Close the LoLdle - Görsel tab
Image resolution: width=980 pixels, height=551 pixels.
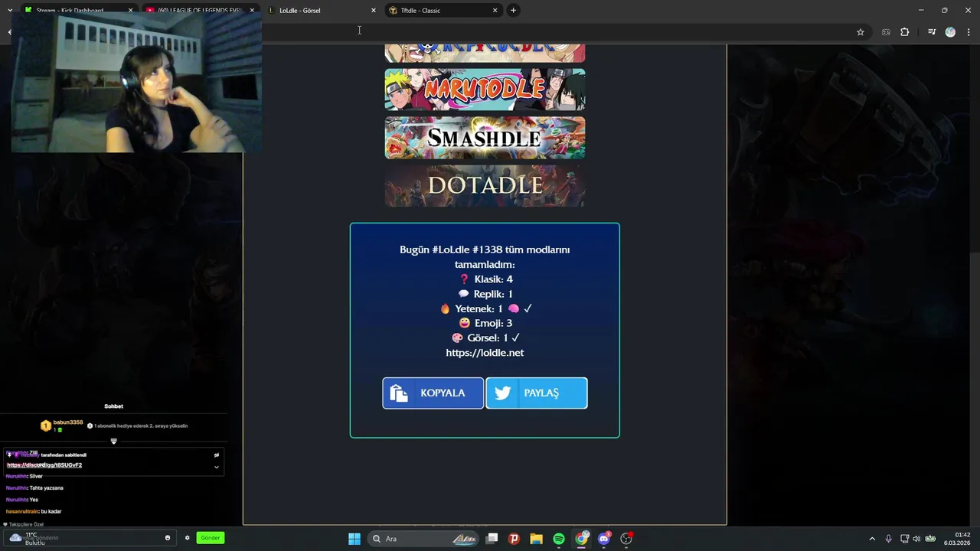(x=374, y=11)
